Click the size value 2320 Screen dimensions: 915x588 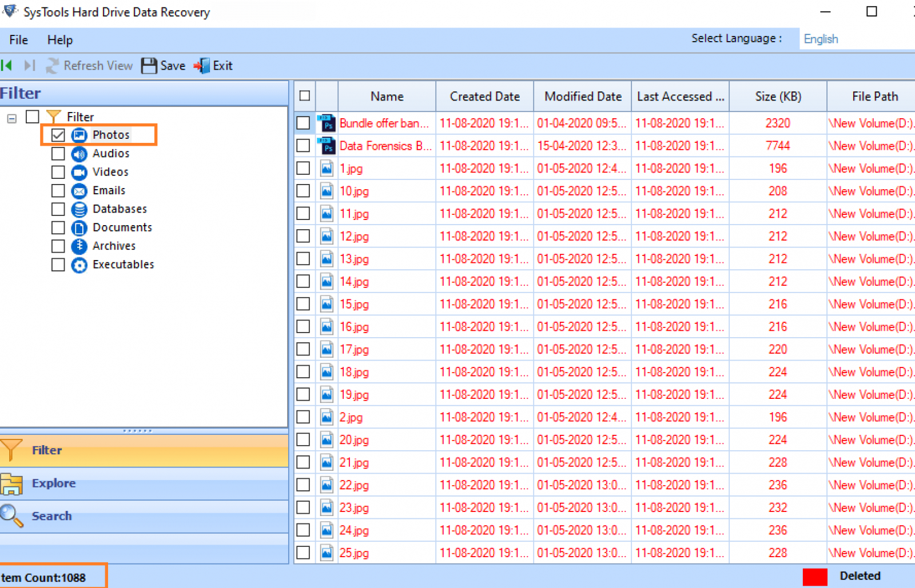[x=778, y=123]
